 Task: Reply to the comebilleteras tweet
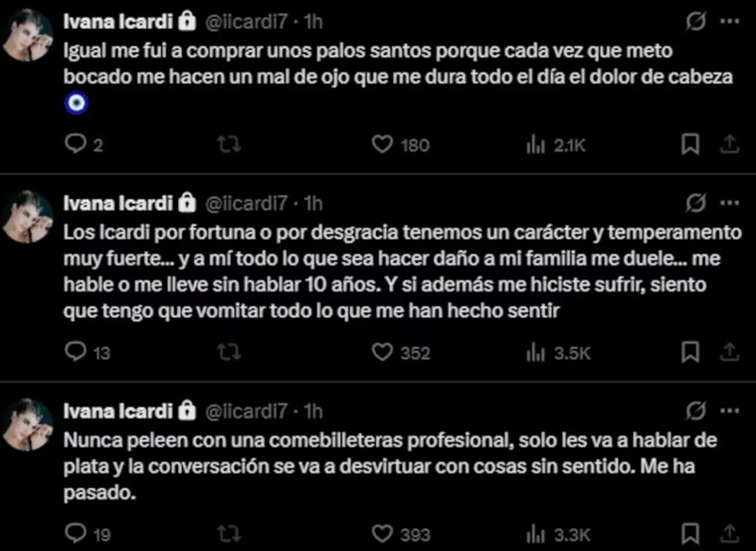[x=77, y=534]
